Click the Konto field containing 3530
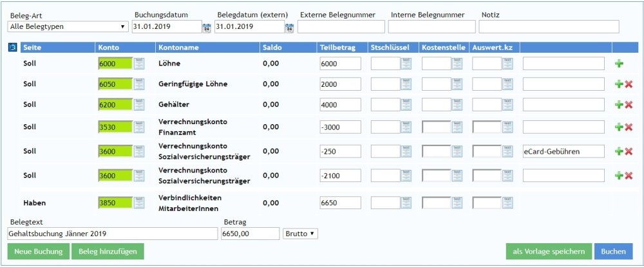 115,127
